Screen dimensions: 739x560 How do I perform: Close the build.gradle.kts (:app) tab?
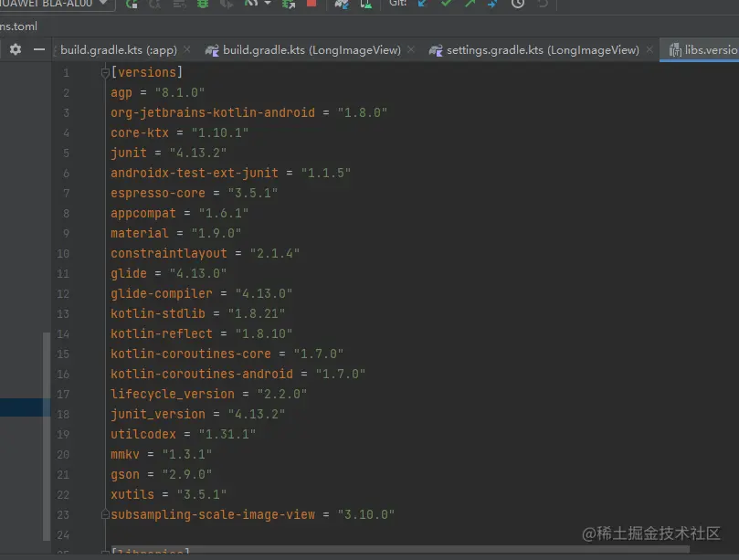(x=187, y=49)
